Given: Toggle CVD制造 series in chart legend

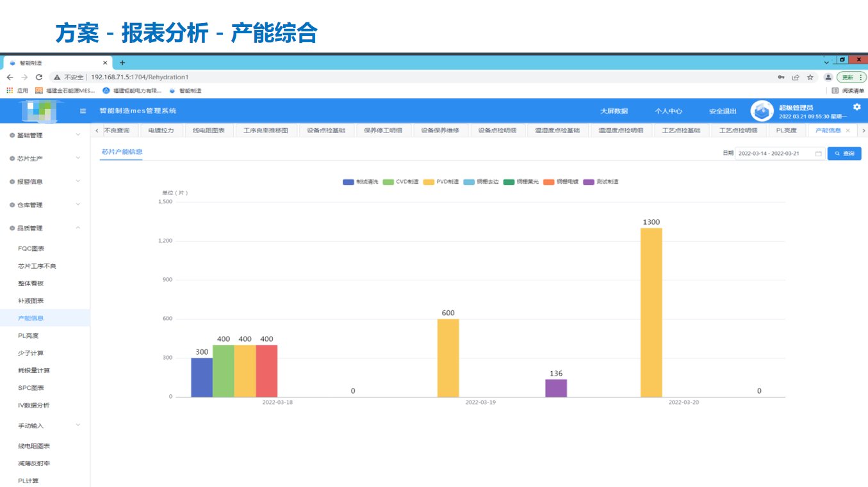Looking at the screenshot, I should point(400,182).
